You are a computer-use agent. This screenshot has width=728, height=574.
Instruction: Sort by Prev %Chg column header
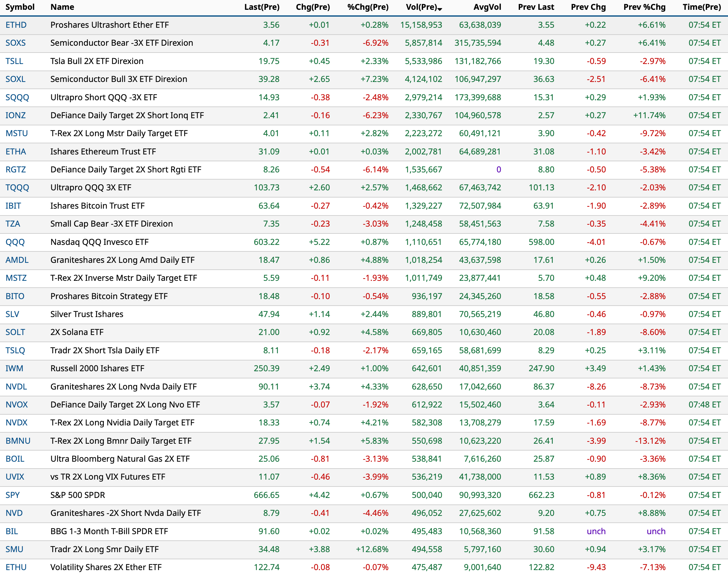click(x=644, y=7)
